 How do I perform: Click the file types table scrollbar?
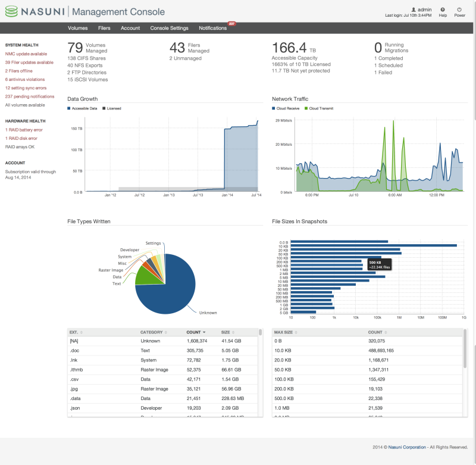coord(260,332)
